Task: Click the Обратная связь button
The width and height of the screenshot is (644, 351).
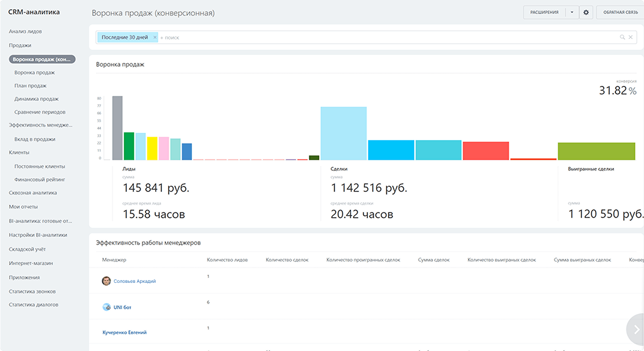Action: click(x=620, y=12)
